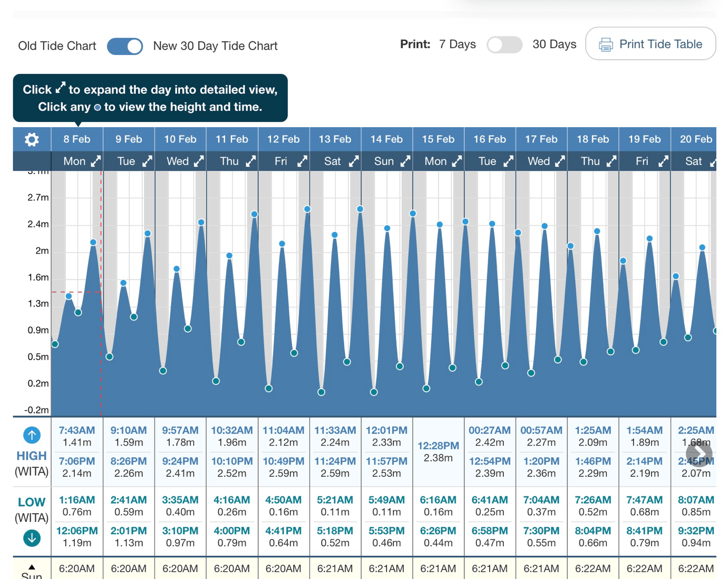This screenshot has height=579, width=728.
Task: Click the printer icon in Print Tide Table
Action: (606, 45)
